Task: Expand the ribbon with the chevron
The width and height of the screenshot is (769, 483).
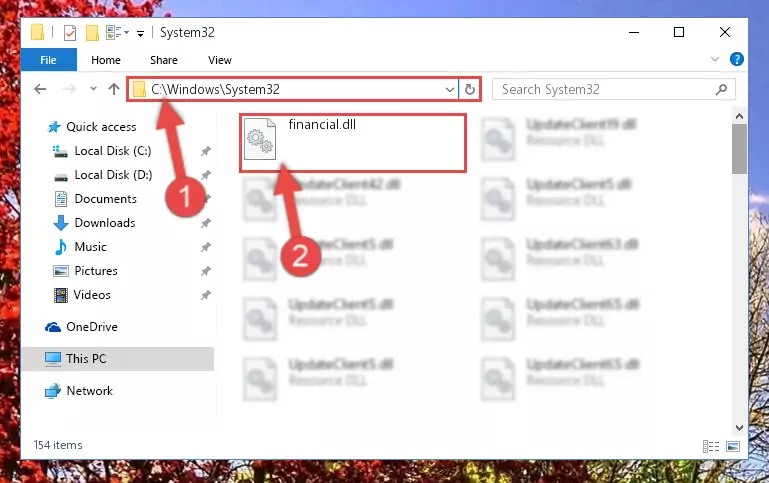Action: coord(715,59)
